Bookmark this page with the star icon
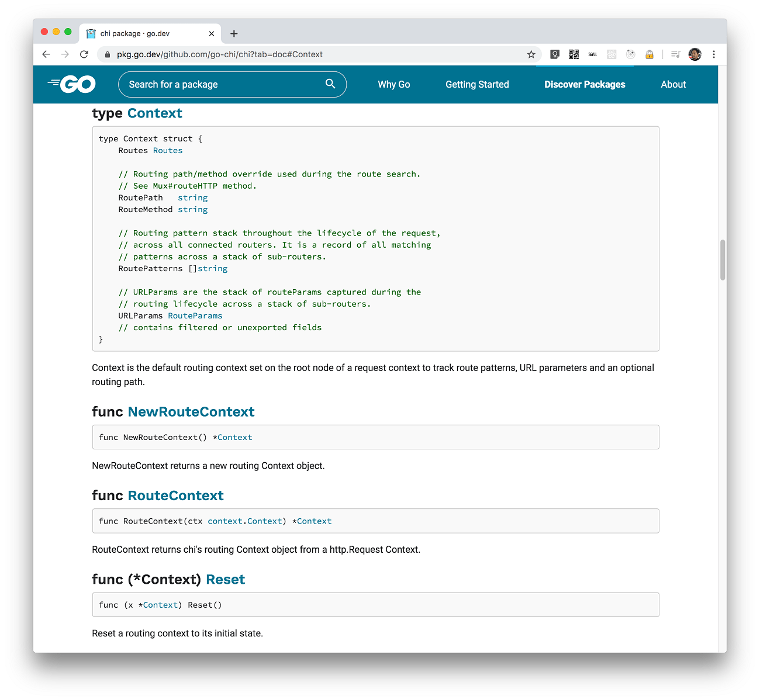Viewport: 760px width, 700px height. (531, 54)
